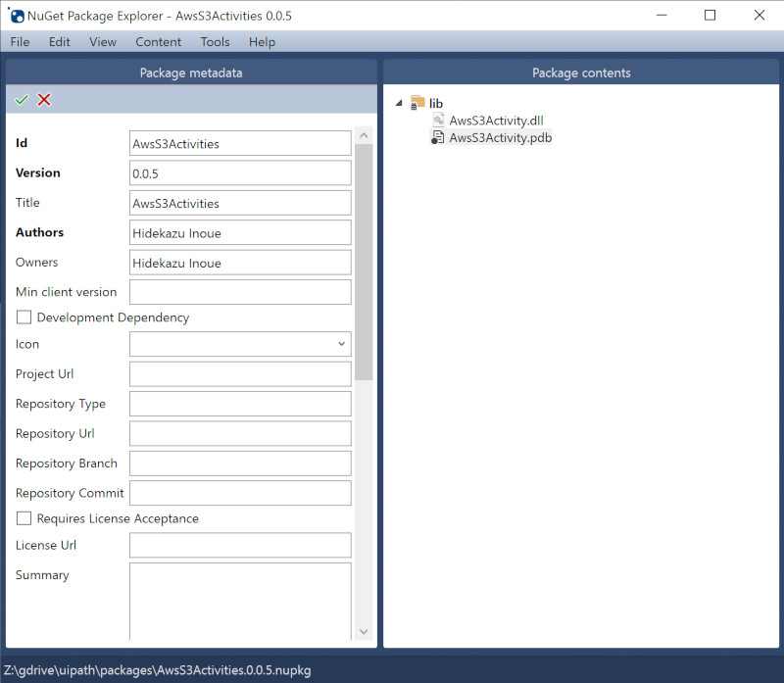
Task: Open the Help menu
Action: [x=262, y=42]
